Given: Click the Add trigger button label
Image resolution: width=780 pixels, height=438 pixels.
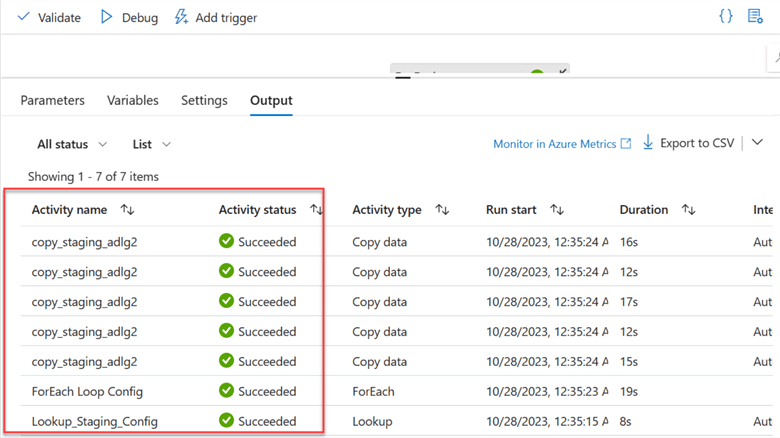Looking at the screenshot, I should pyautogui.click(x=226, y=18).
